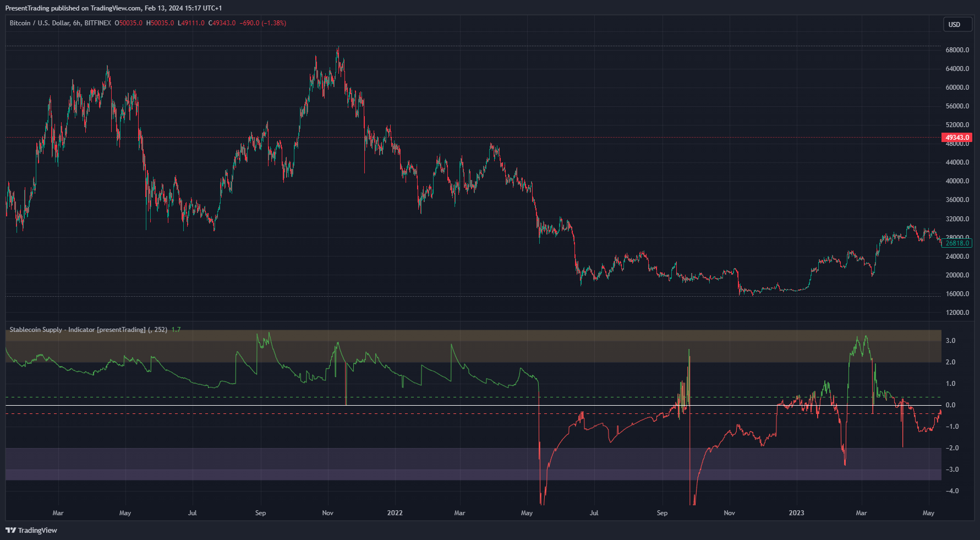Click the 64000.0 price axis label
Screen dimensions: 980x540
point(957,69)
